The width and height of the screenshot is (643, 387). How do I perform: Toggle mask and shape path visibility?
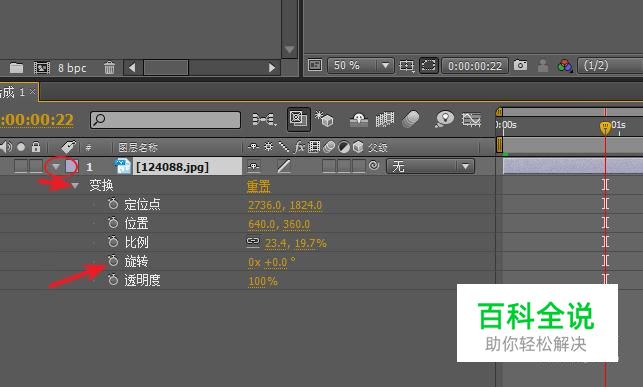pyautogui.click(x=429, y=66)
